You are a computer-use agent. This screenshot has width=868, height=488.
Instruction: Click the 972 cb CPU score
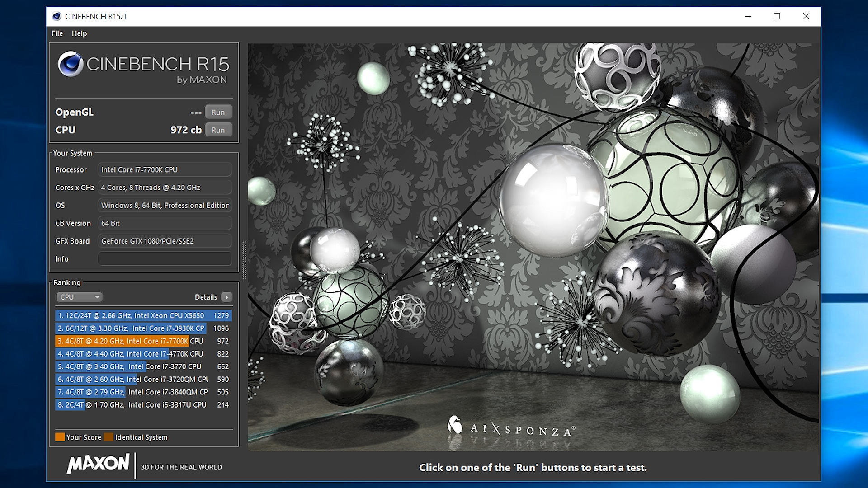click(186, 130)
